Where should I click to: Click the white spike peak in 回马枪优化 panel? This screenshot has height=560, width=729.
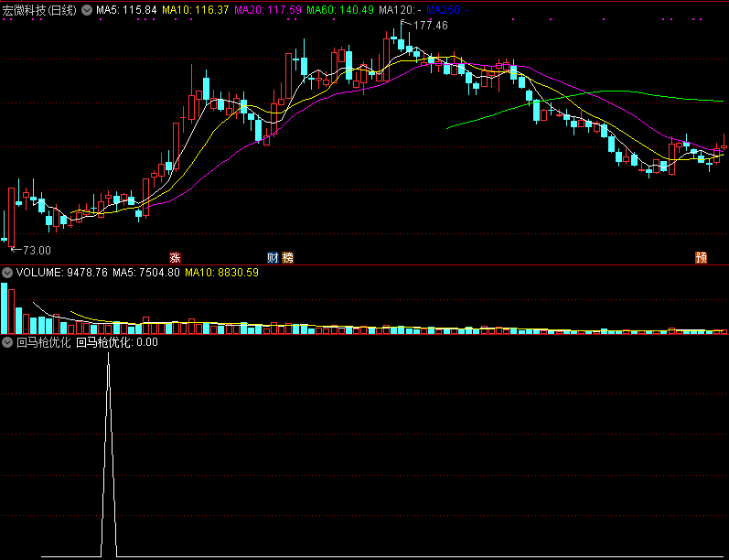click(x=108, y=354)
